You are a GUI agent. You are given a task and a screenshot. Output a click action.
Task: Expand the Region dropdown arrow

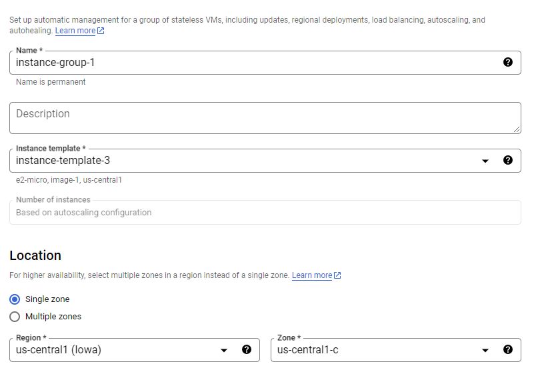[224, 350]
